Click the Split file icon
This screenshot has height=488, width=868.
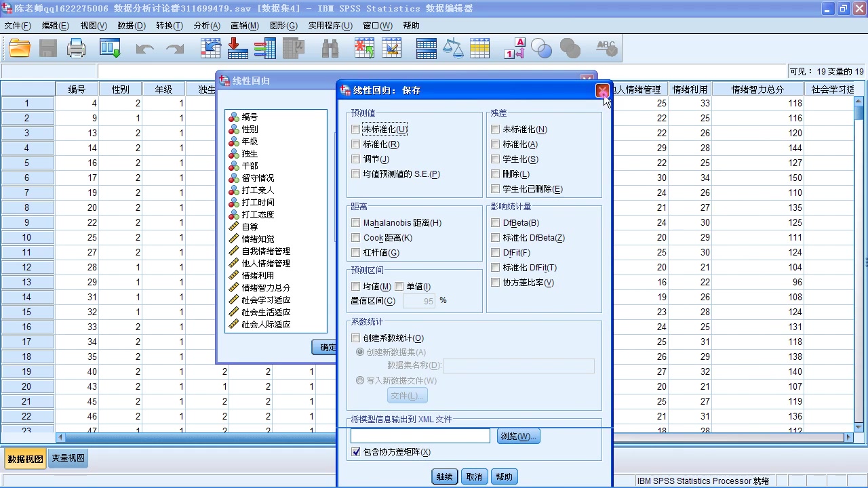pos(427,48)
